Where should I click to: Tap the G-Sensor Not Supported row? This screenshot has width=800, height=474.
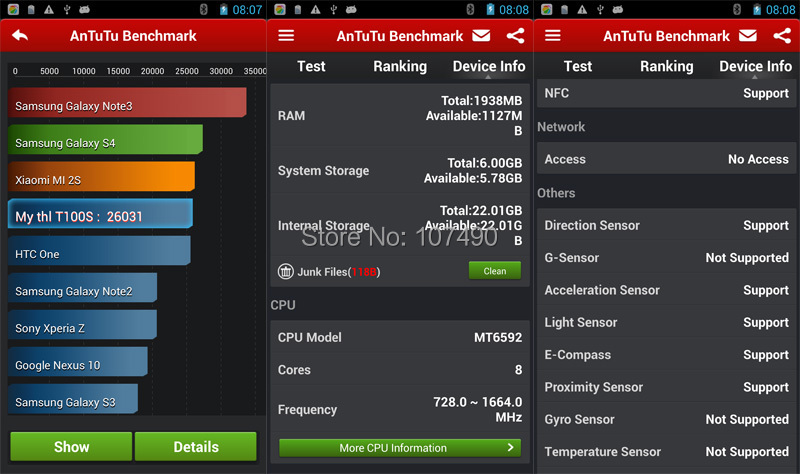click(x=666, y=258)
